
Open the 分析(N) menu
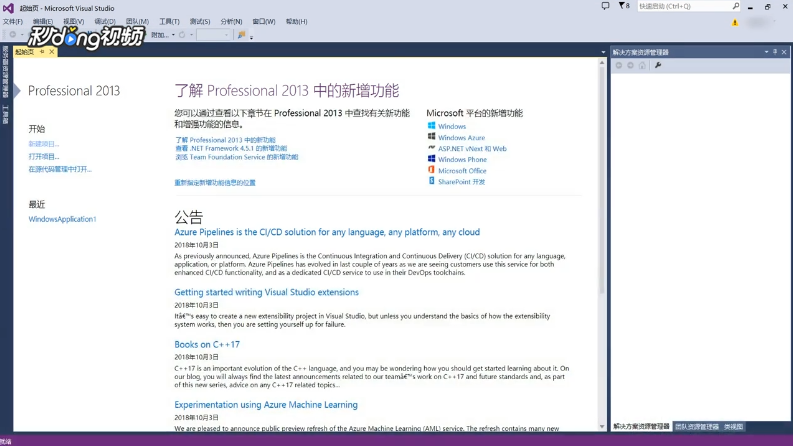point(231,22)
